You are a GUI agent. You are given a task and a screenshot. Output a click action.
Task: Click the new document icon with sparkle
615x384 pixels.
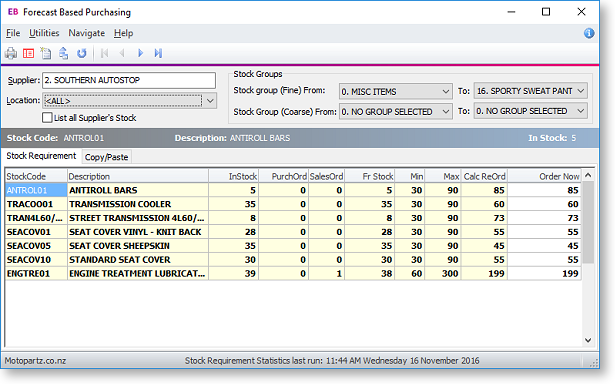pos(46,53)
